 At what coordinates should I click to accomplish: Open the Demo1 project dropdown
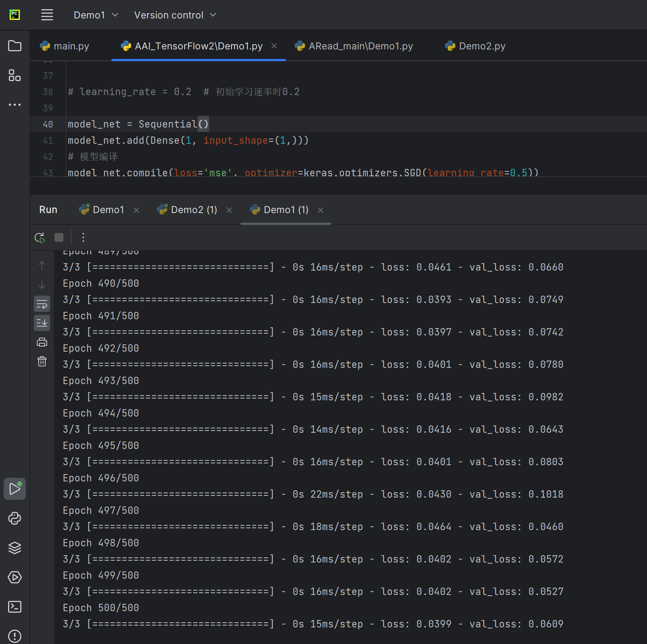click(95, 15)
